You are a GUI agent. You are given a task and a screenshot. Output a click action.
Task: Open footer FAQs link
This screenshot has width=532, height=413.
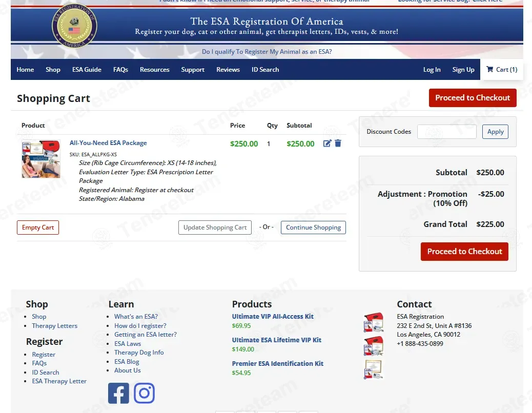[x=39, y=363]
